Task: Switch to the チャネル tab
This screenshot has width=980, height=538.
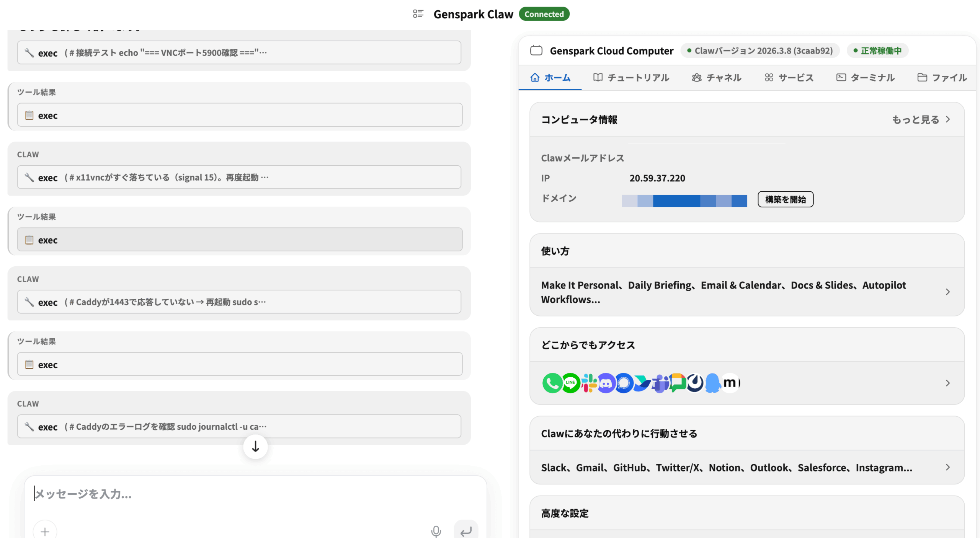Action: 717,78
